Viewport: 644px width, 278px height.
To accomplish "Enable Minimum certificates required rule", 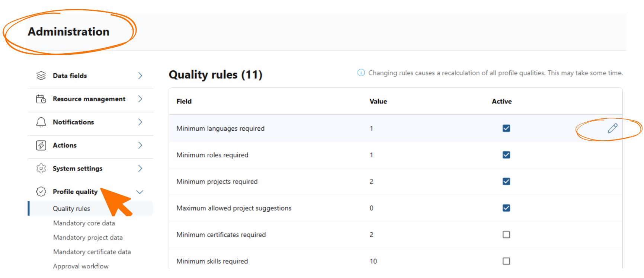I will (x=506, y=234).
